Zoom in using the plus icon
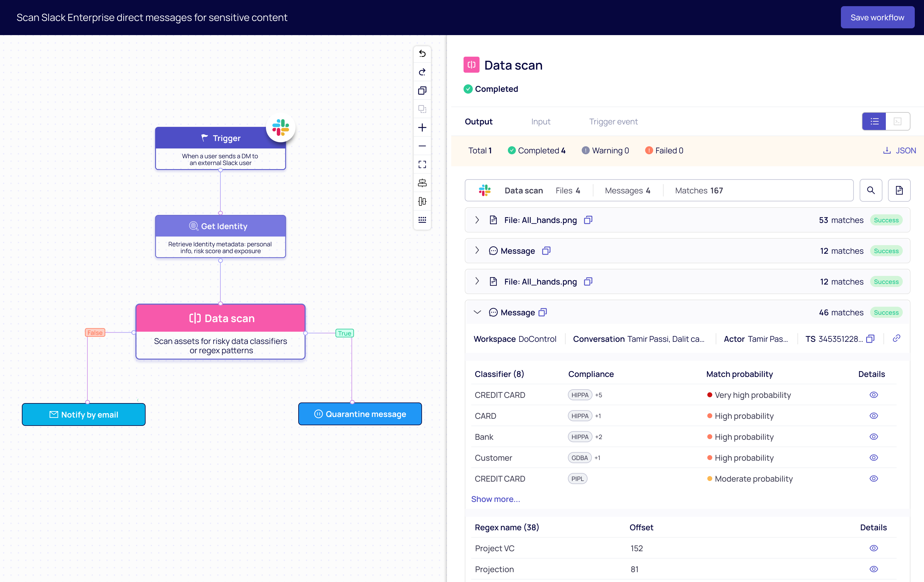 (x=422, y=127)
